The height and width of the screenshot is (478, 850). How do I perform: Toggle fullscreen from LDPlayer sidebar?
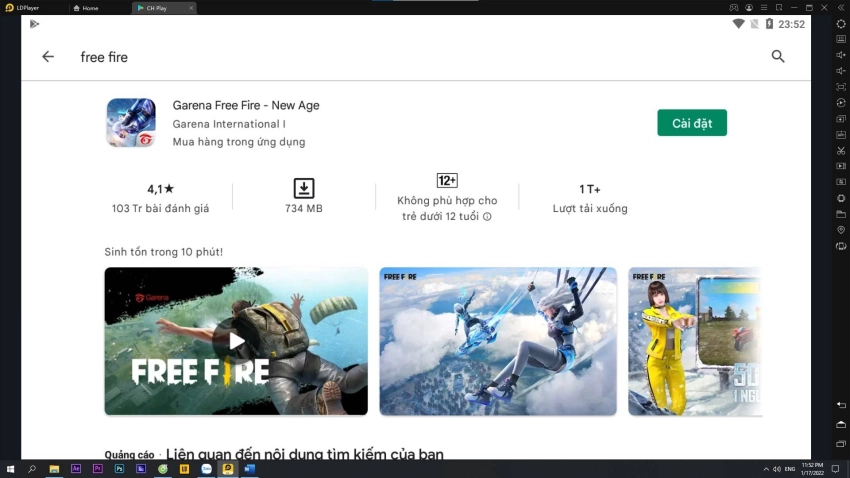[841, 87]
